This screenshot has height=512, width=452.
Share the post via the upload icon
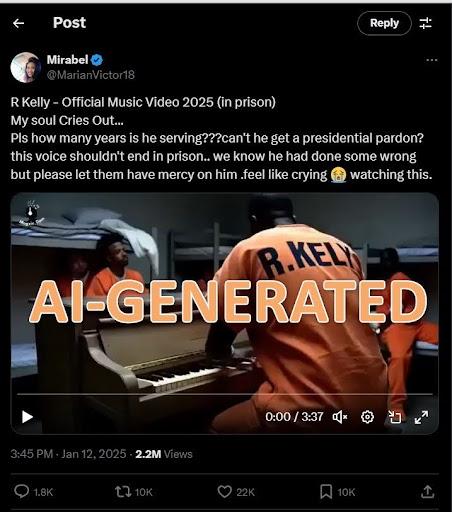click(428, 492)
